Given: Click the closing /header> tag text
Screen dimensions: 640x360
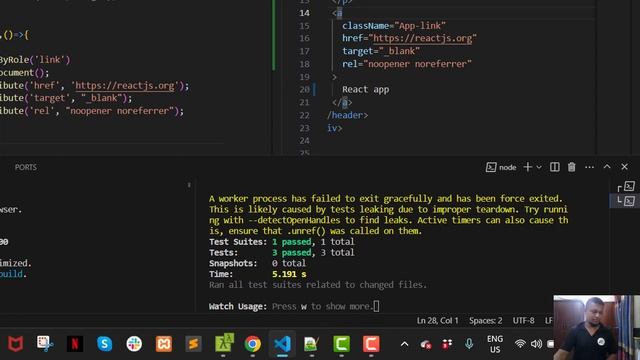Looking at the screenshot, I should (347, 115).
